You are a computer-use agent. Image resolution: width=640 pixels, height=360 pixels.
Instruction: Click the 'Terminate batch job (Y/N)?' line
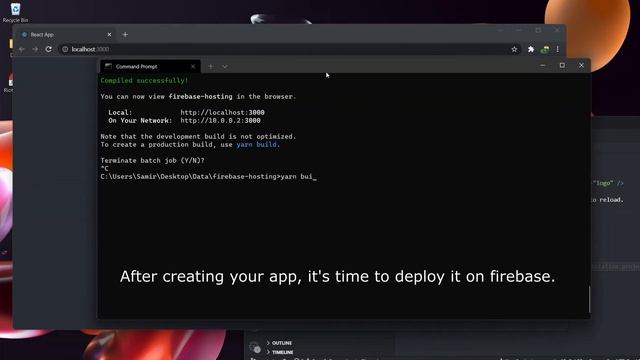pyautogui.click(x=153, y=160)
